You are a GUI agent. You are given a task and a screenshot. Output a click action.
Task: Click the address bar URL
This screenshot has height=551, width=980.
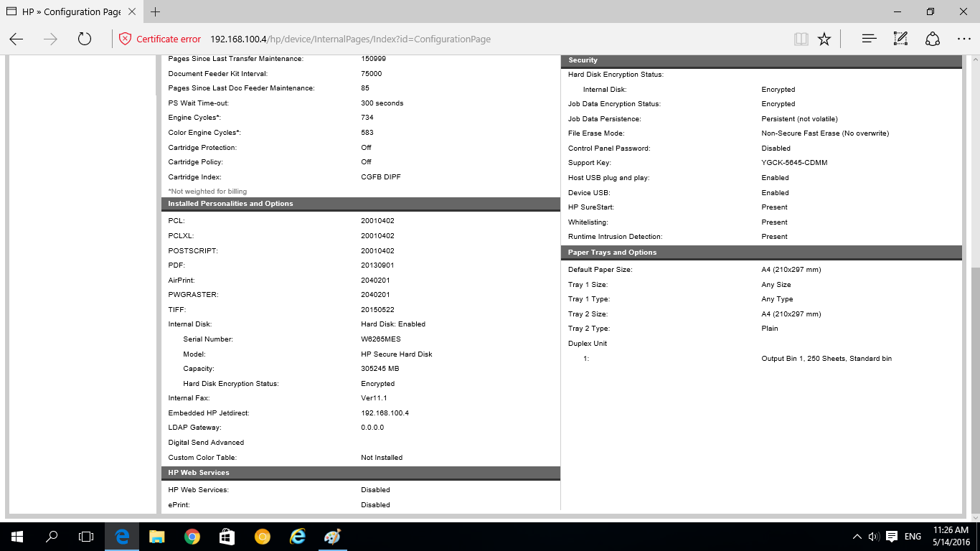(x=350, y=39)
